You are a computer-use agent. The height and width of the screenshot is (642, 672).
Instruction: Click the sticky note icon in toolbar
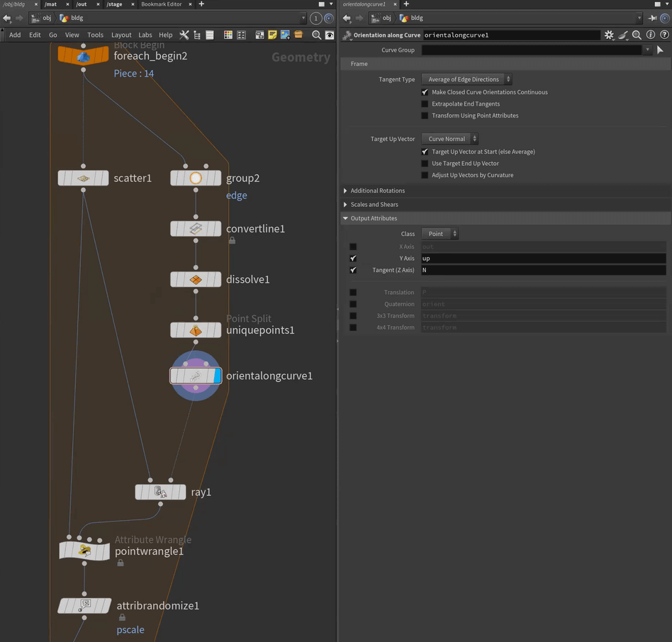click(x=272, y=35)
